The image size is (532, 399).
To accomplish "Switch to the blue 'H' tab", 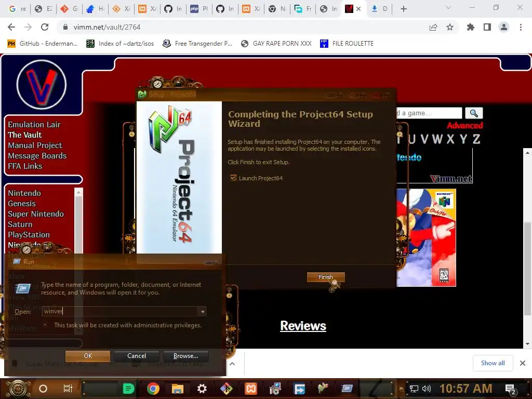I will click(95, 9).
